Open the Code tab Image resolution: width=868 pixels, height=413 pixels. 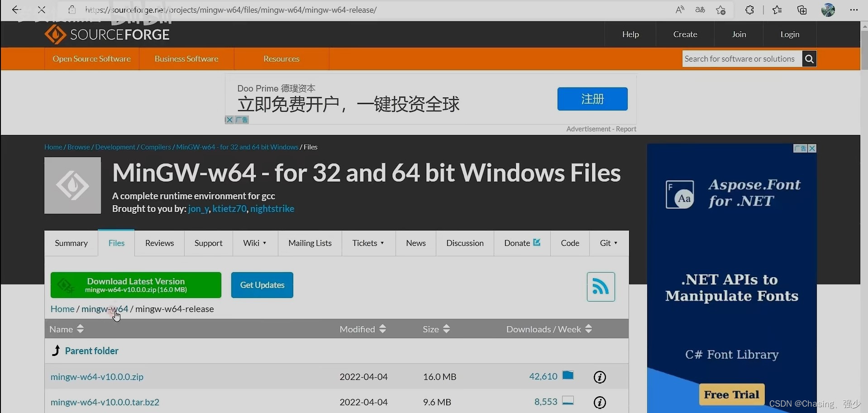coord(570,243)
